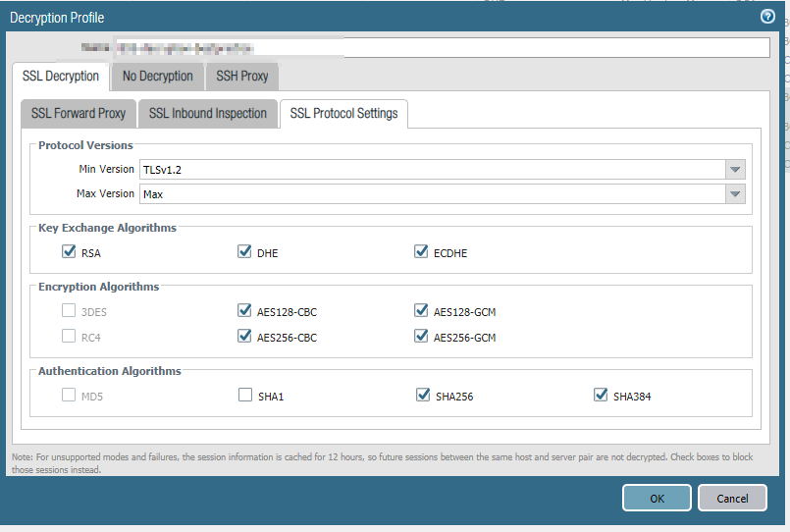This screenshot has width=790, height=532.
Task: Toggle the DHE key exchange checkbox
Action: (x=244, y=251)
